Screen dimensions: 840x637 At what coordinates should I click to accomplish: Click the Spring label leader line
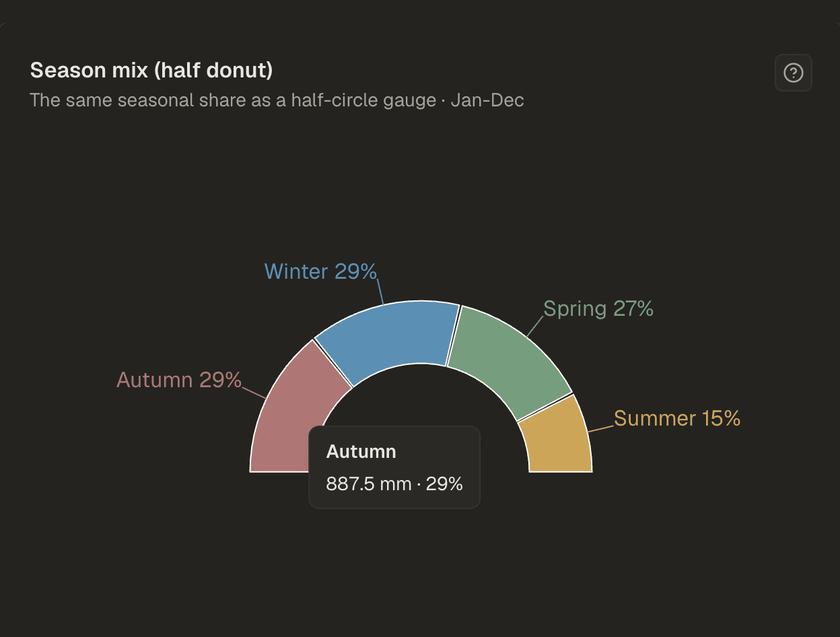coord(534,326)
